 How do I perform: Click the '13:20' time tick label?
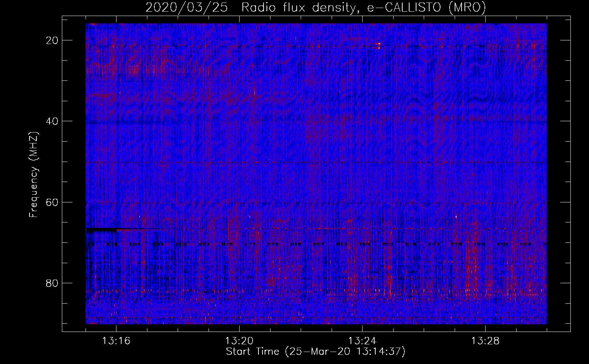(x=239, y=341)
